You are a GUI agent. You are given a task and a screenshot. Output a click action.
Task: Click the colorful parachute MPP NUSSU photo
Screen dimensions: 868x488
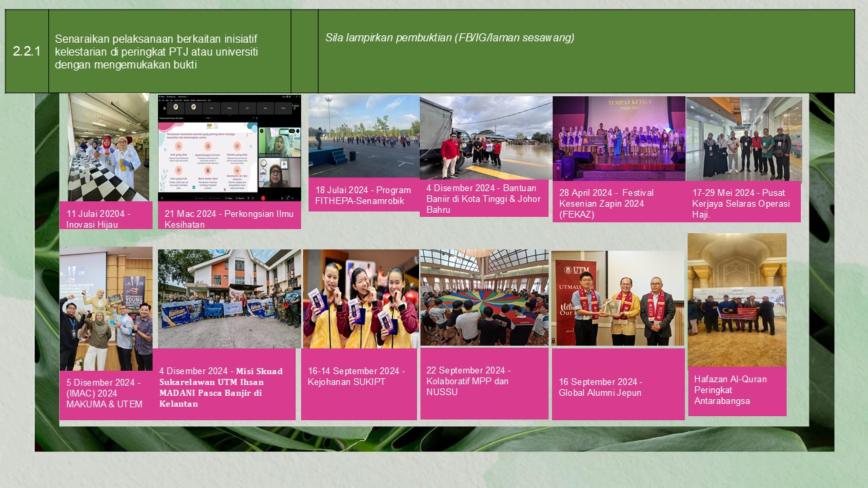(484, 298)
